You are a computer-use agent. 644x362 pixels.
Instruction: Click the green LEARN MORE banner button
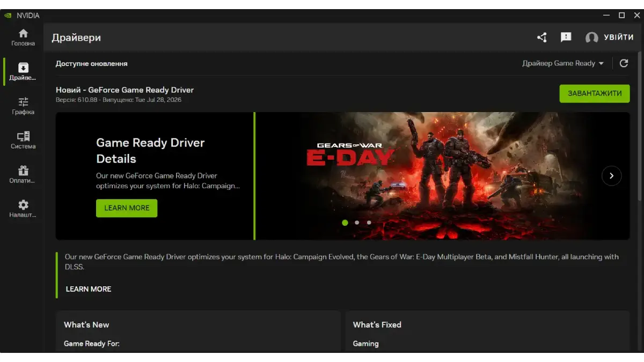pyautogui.click(x=127, y=208)
